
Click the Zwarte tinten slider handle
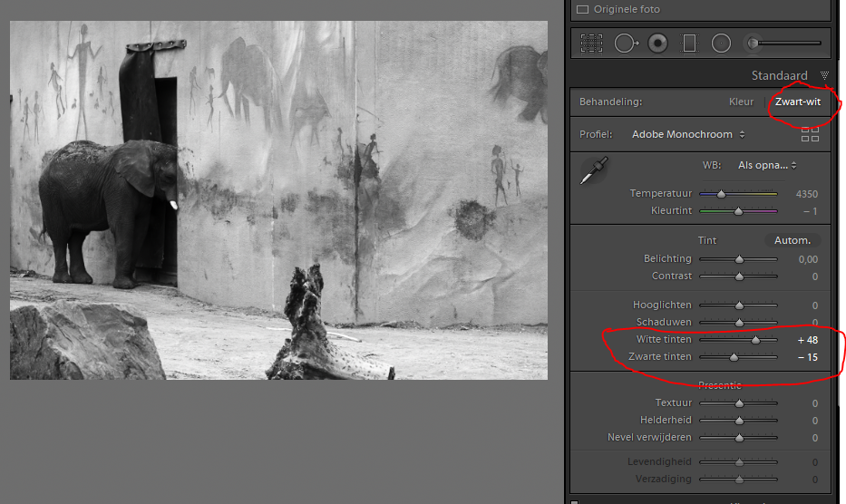click(x=734, y=357)
